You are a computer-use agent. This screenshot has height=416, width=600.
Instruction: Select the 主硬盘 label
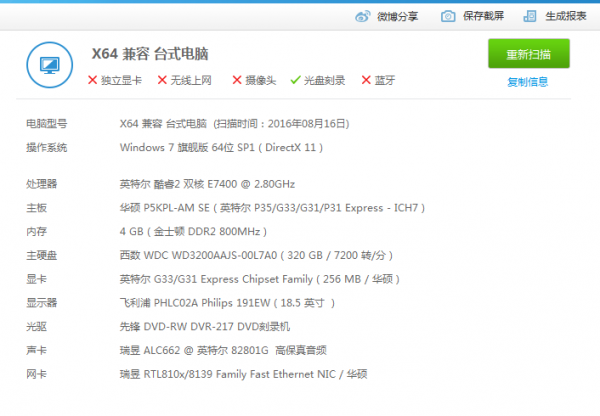(41, 255)
